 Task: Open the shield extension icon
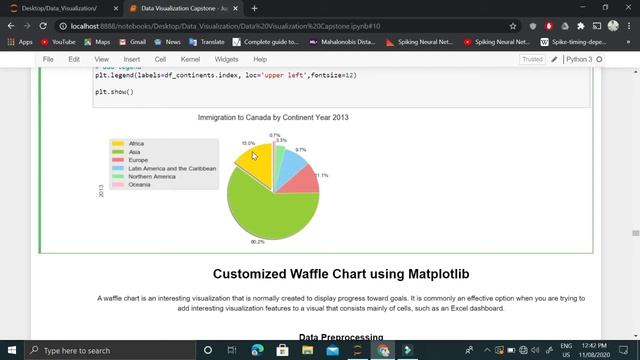[533, 26]
